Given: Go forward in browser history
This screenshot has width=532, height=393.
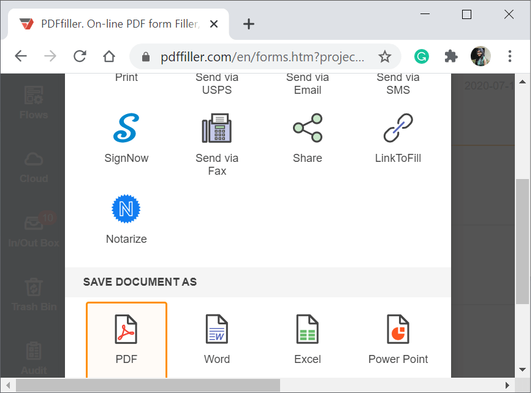Looking at the screenshot, I should (50, 56).
